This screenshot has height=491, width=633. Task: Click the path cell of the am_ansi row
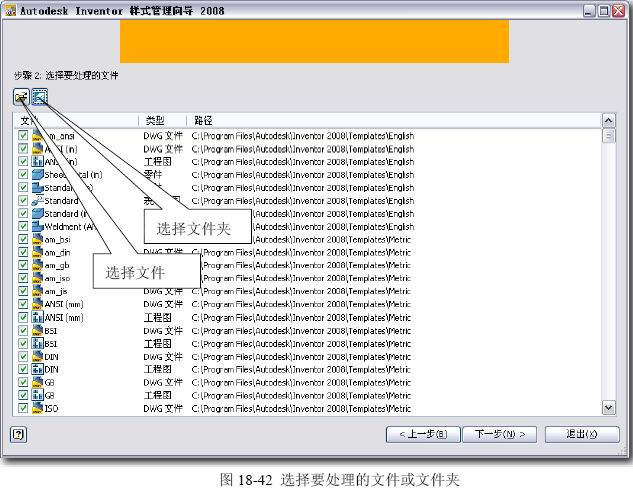click(x=303, y=136)
